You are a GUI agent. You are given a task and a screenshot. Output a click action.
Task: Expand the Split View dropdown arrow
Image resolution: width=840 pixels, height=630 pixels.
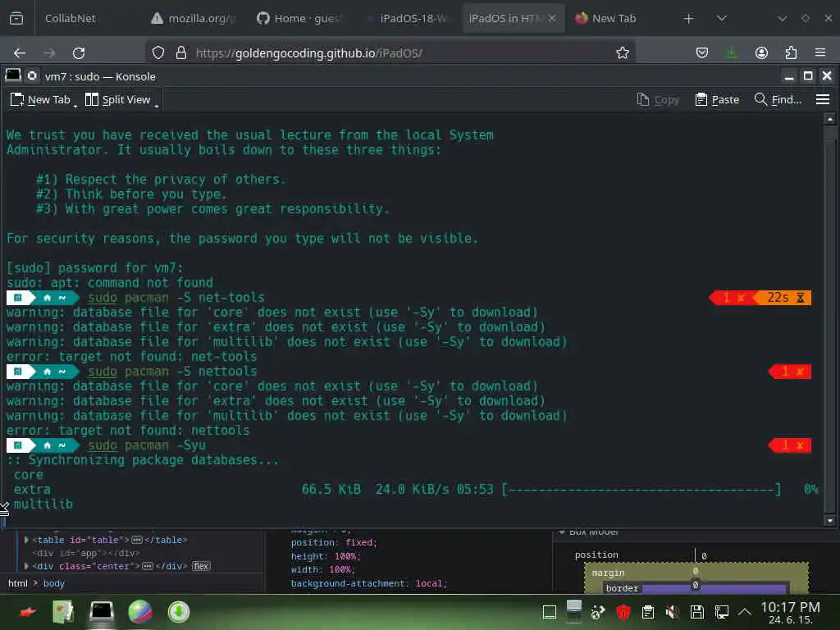coord(157,105)
